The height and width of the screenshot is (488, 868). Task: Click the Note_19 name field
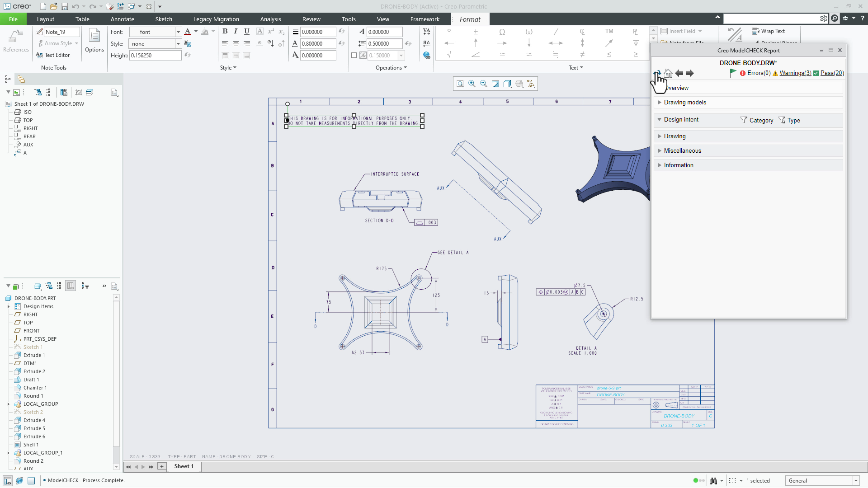pyautogui.click(x=62, y=32)
